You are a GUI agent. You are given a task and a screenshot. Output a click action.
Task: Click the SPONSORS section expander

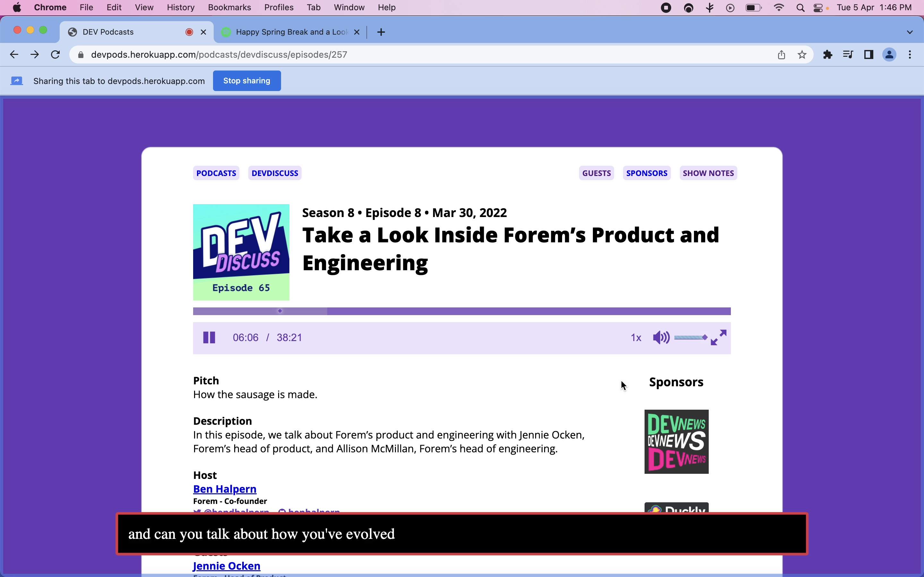(x=646, y=173)
